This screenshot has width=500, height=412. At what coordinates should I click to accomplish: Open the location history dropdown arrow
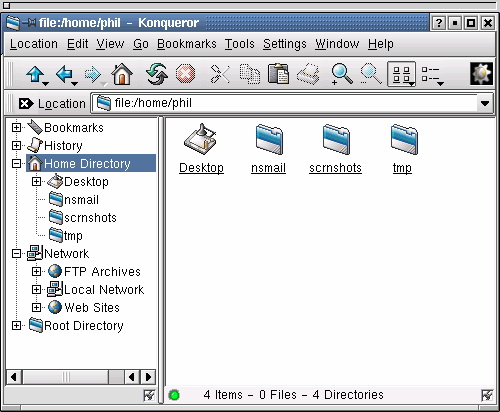coord(485,104)
